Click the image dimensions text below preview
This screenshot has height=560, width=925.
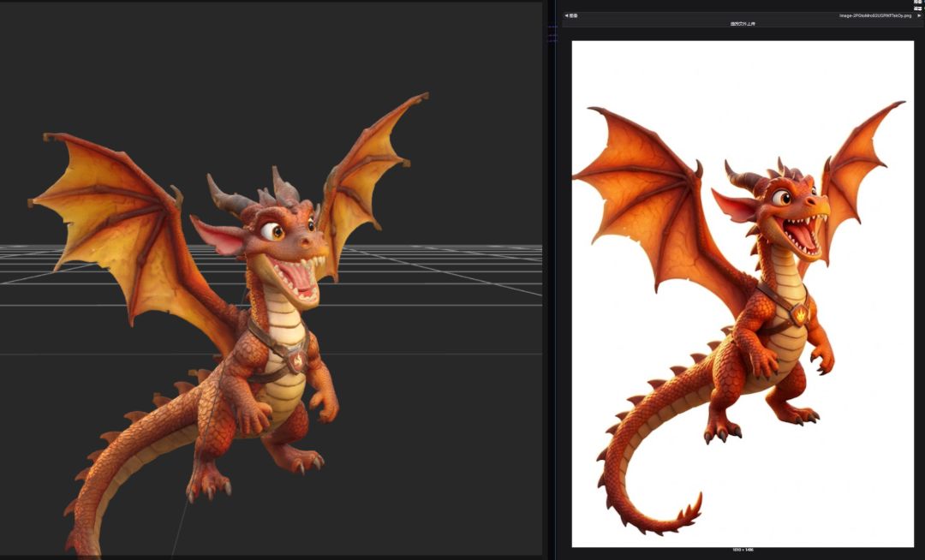(x=743, y=550)
